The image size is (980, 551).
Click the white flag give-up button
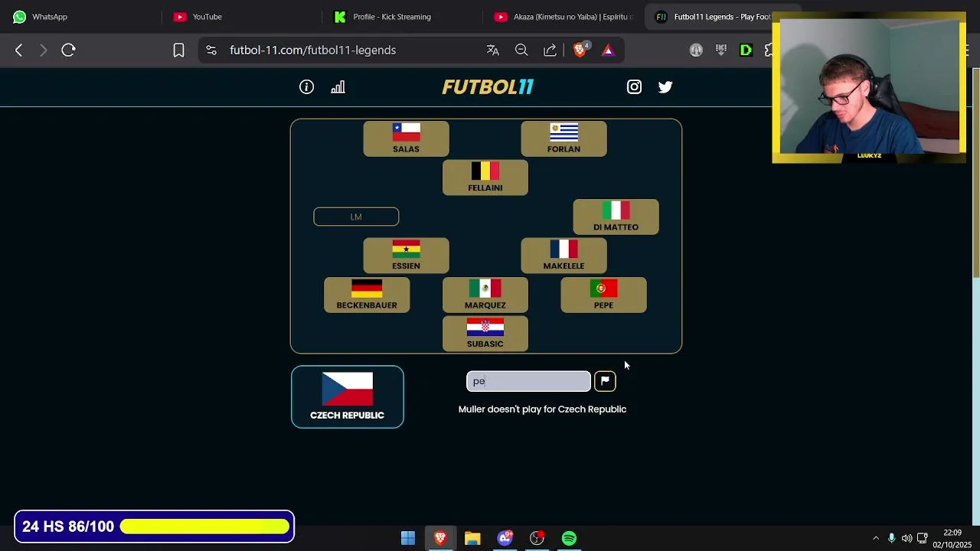point(605,380)
